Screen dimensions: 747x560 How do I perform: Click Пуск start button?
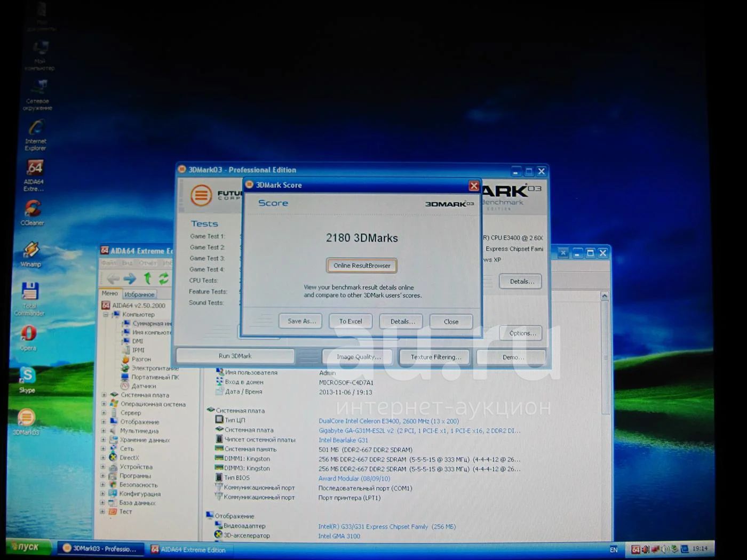29,547
